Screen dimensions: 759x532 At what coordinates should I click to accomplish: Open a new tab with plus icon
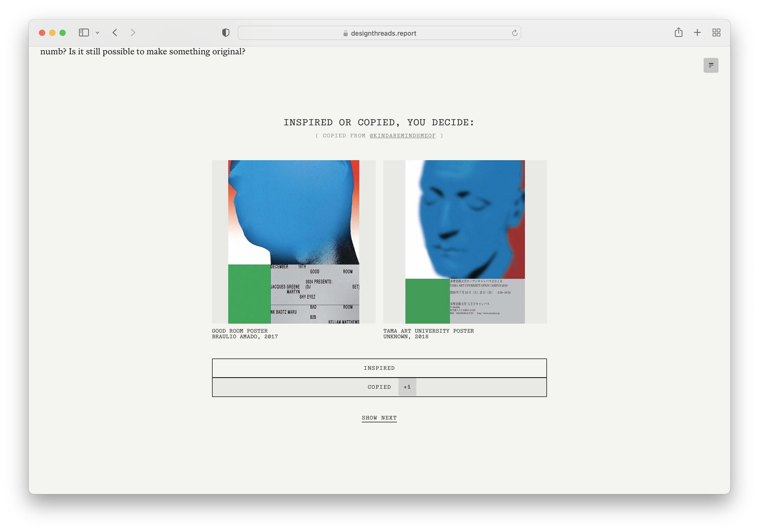[x=697, y=33]
